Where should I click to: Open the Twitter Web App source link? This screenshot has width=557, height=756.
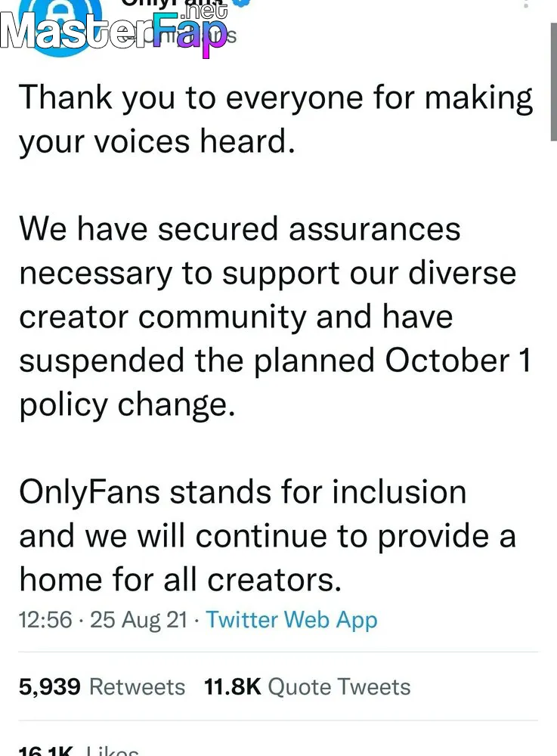tap(292, 620)
